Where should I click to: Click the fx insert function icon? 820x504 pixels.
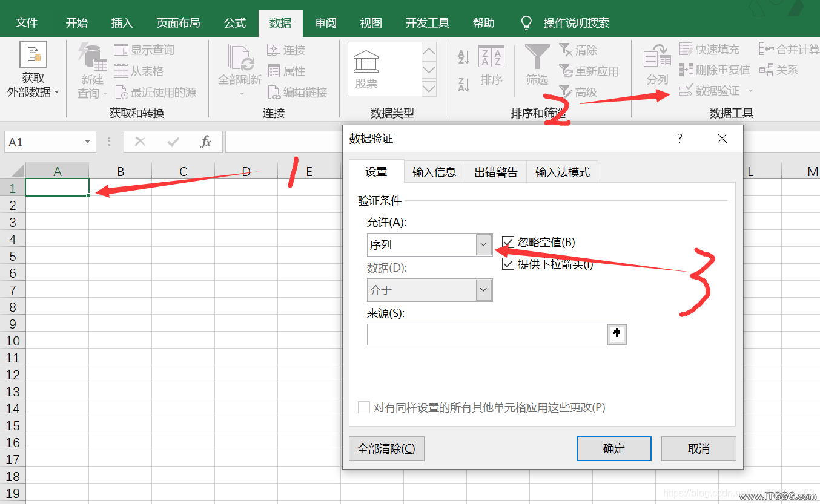click(x=206, y=142)
